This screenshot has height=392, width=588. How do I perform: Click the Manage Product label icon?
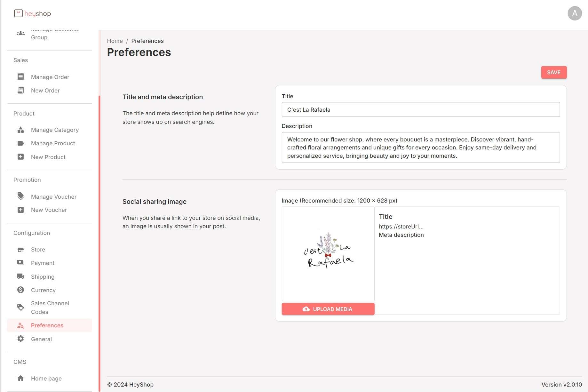20,143
